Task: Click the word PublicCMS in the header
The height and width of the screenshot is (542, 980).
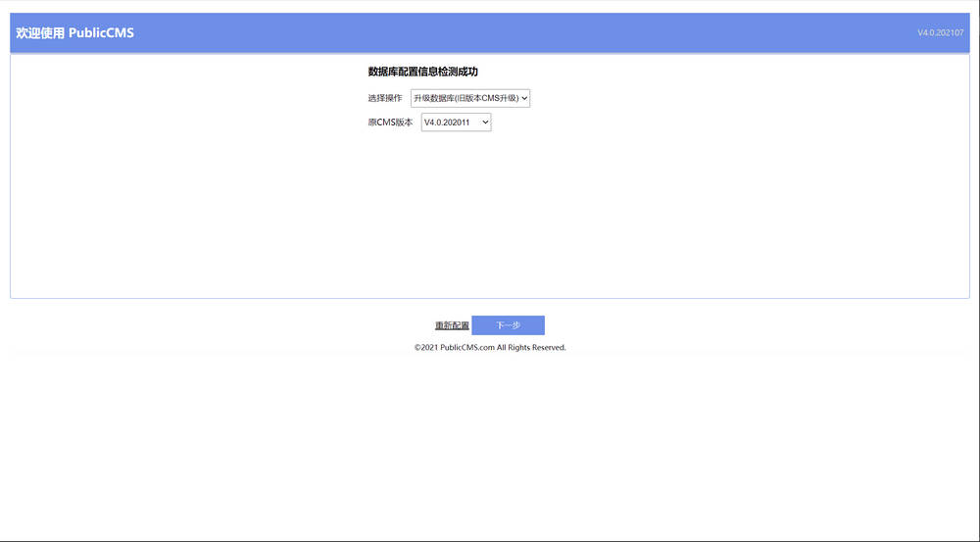Action: [x=101, y=33]
